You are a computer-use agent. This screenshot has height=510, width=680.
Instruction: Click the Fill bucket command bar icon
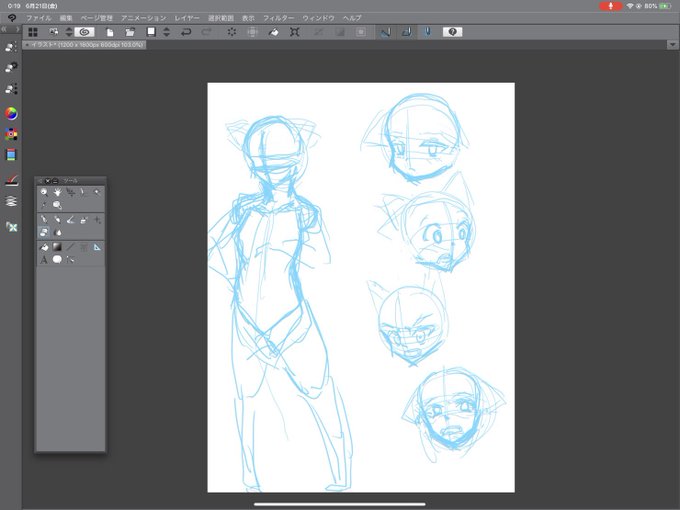[x=274, y=32]
